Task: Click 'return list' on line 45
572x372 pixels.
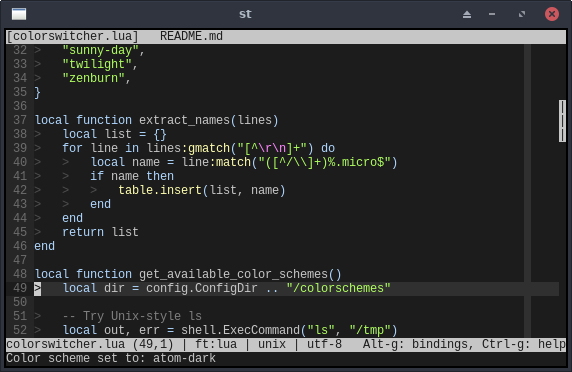Action: (x=100, y=232)
